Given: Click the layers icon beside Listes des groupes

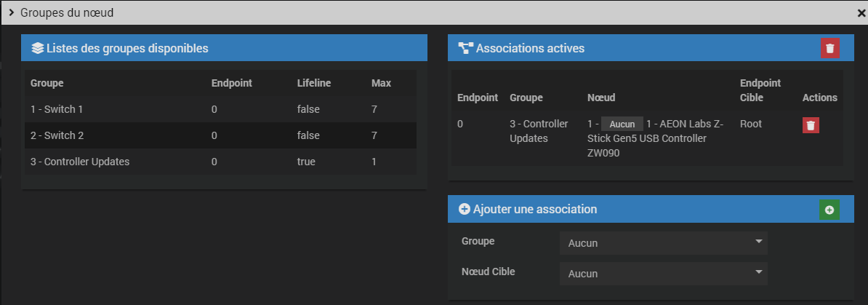Looking at the screenshot, I should click(38, 49).
